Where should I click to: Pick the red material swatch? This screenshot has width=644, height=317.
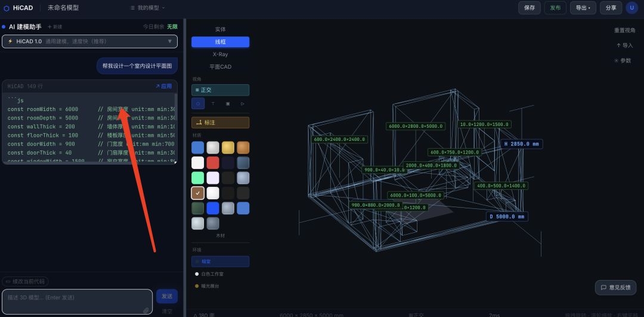click(213, 163)
